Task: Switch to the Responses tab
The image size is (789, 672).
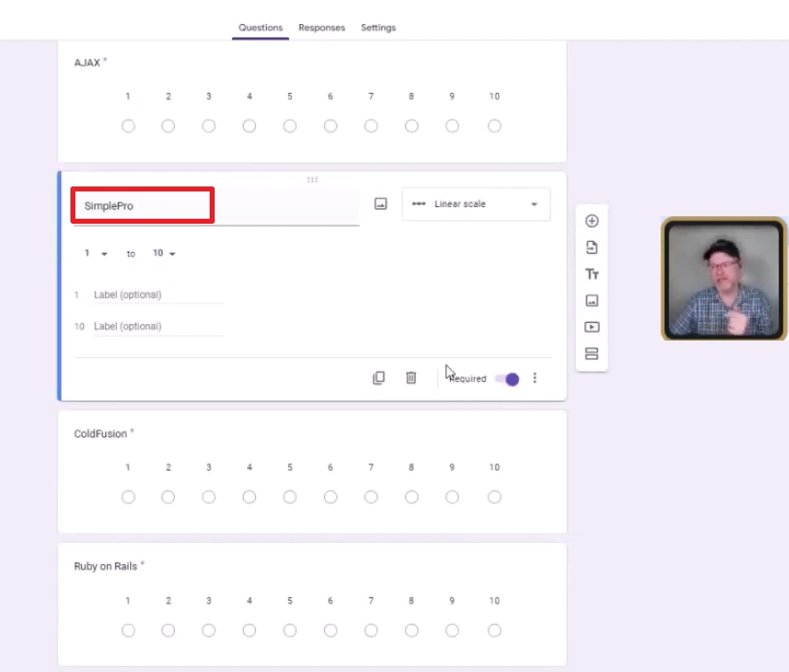Action: 322,27
